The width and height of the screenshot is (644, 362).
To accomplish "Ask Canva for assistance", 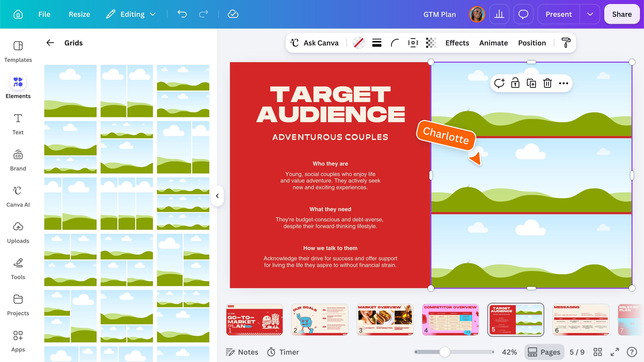I will pyautogui.click(x=314, y=43).
